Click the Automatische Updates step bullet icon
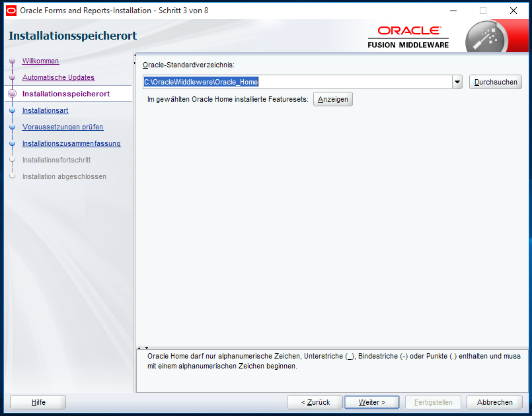532x416 pixels. pyautogui.click(x=12, y=77)
